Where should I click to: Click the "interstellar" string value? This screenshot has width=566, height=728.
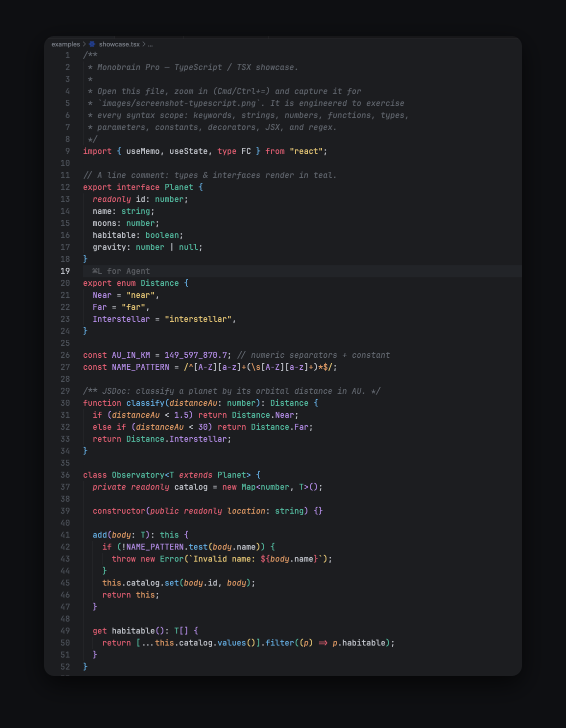[x=198, y=319]
